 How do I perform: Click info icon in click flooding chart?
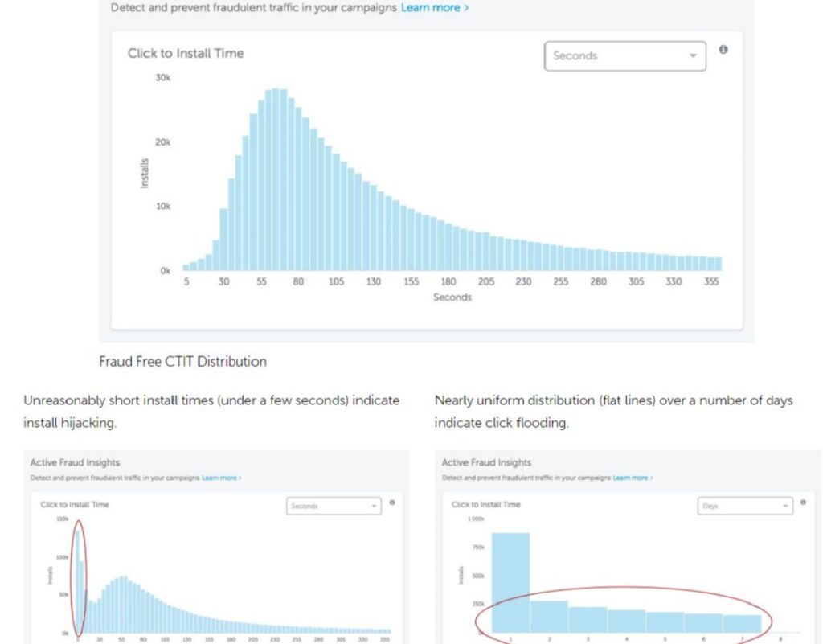(x=803, y=502)
